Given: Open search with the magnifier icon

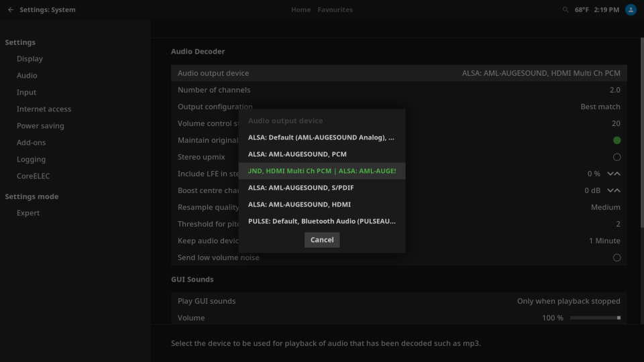Looking at the screenshot, I should click(566, 10).
